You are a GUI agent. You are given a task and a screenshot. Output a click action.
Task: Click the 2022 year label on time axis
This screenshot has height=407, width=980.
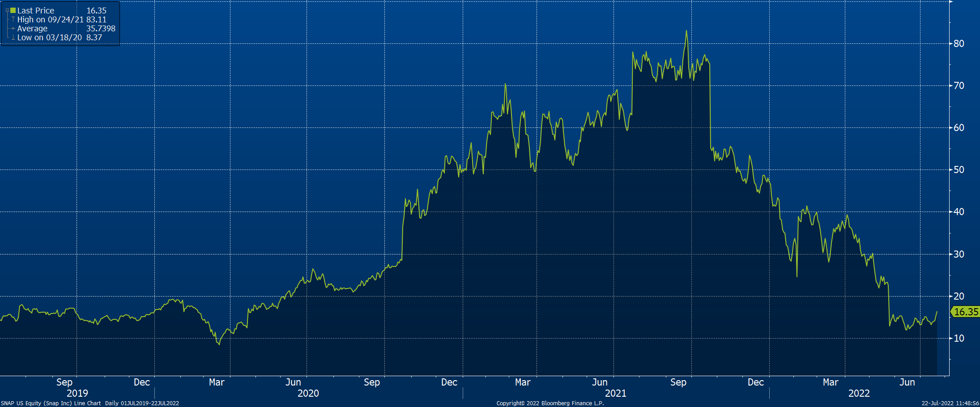point(859,394)
